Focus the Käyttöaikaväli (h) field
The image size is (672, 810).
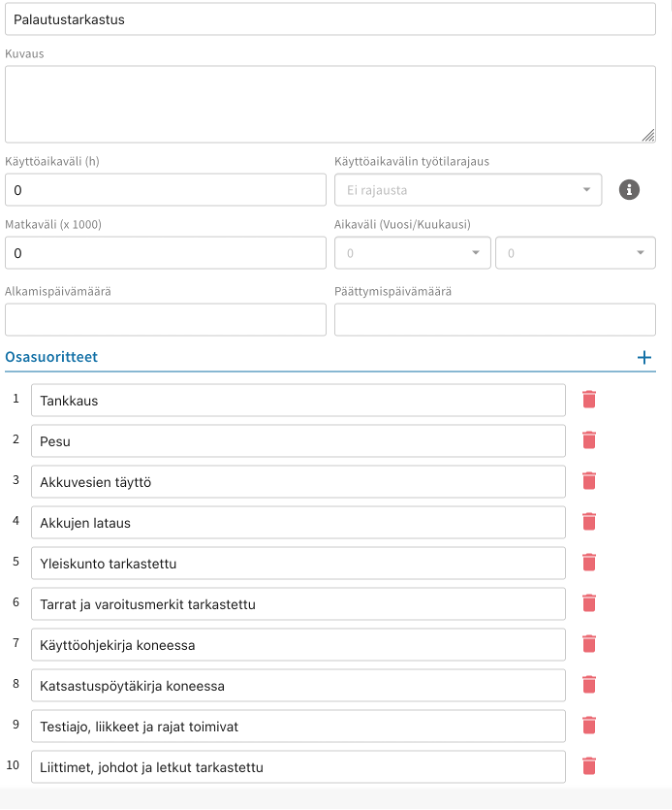coord(166,189)
